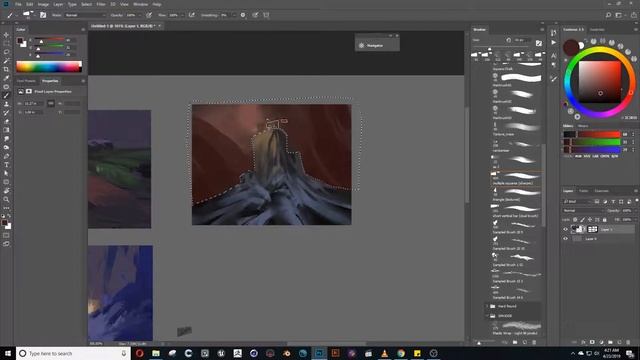Click the search icon in the top right
Screen dimensions: 640x360
[608, 15]
